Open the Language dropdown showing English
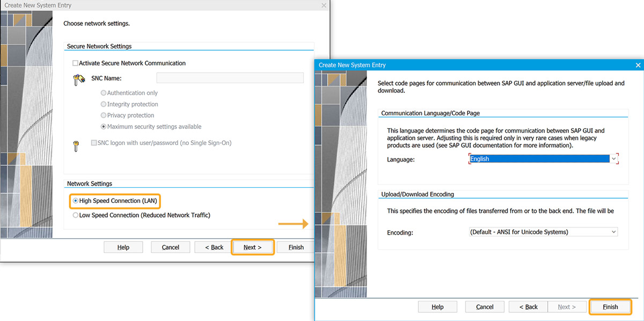This screenshot has height=321, width=644. click(x=543, y=159)
